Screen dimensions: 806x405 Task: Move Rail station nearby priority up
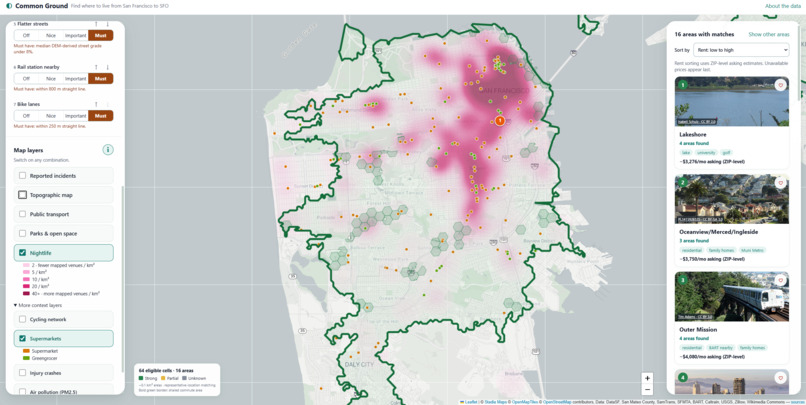tap(96, 67)
